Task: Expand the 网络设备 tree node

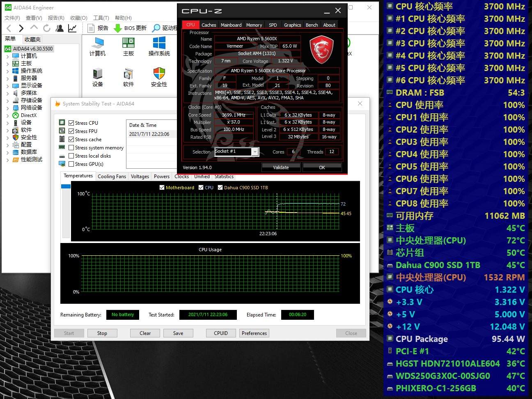Action: pos(7,108)
